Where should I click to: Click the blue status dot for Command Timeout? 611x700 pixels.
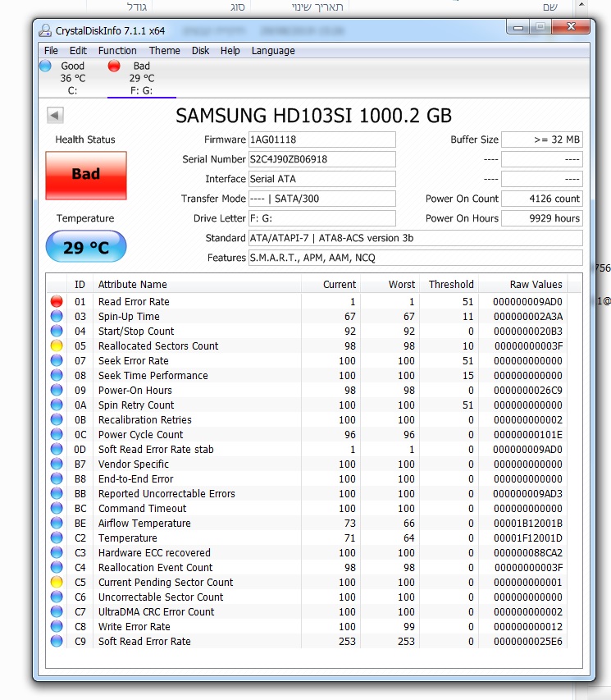pyautogui.click(x=57, y=508)
